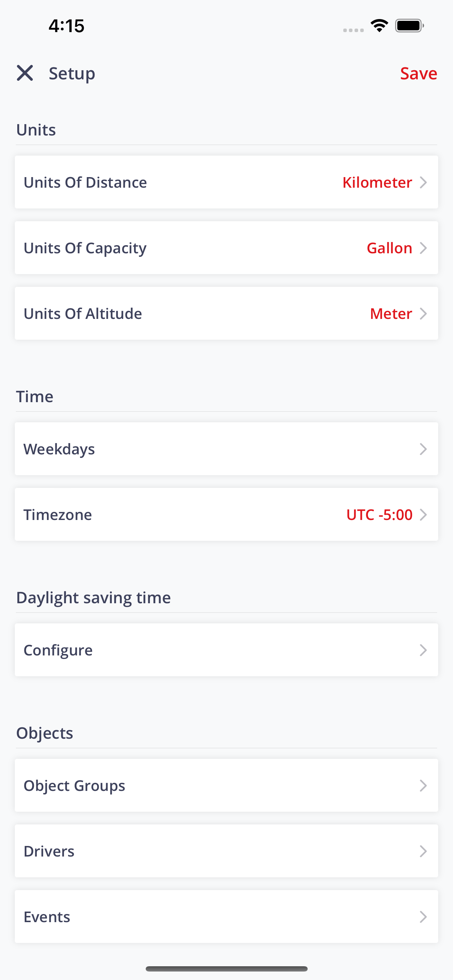Tap the chevron next to Meter
This screenshot has height=980, width=453.
(423, 314)
